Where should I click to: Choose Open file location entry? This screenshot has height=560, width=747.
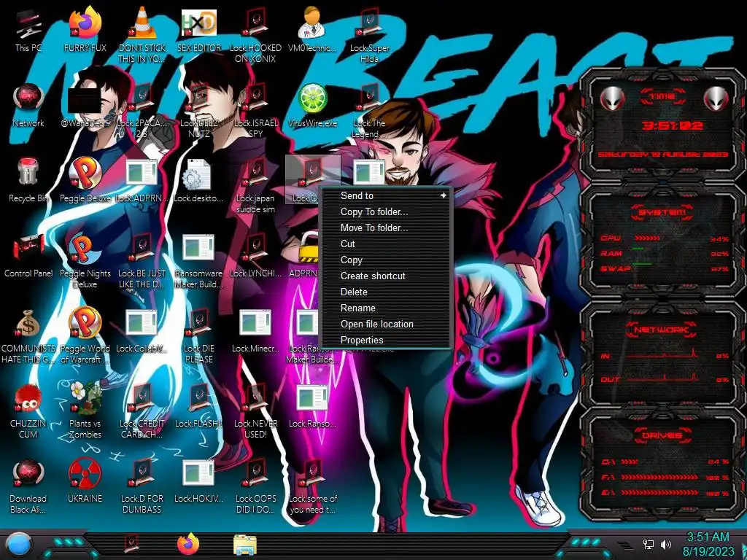(x=387, y=324)
